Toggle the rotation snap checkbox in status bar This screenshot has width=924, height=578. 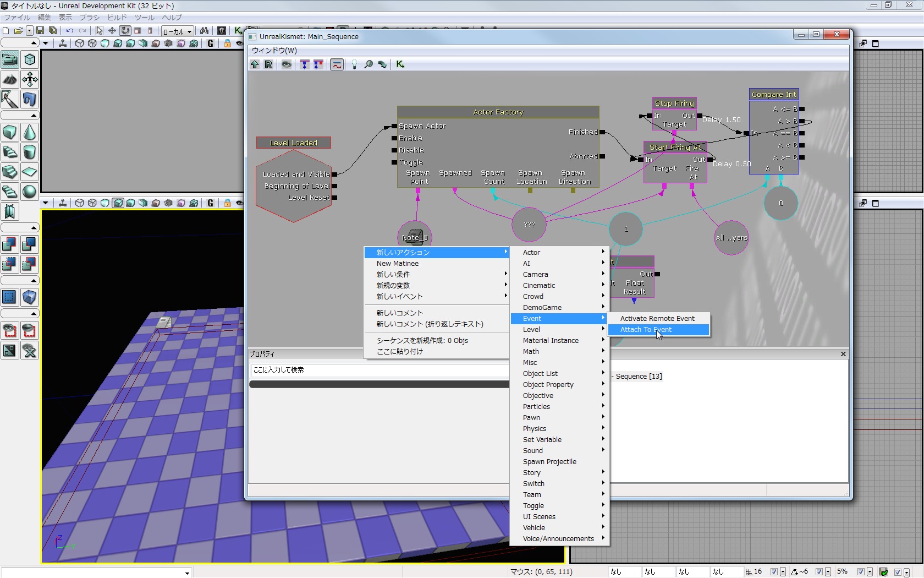pos(819,572)
